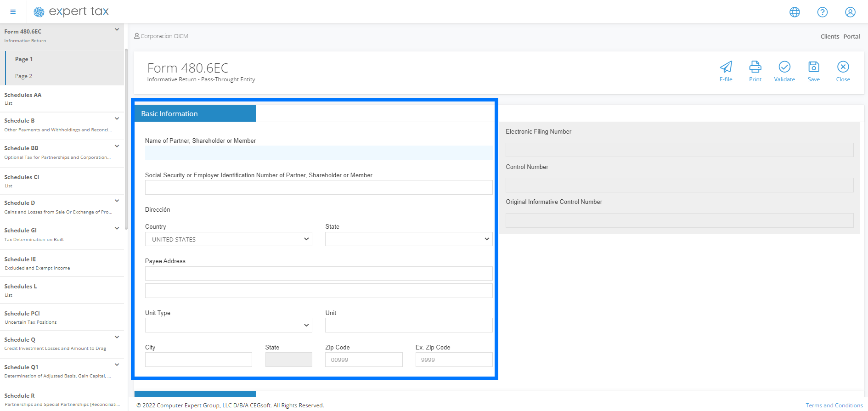Click the Ex. Zip Code field

pyautogui.click(x=454, y=360)
